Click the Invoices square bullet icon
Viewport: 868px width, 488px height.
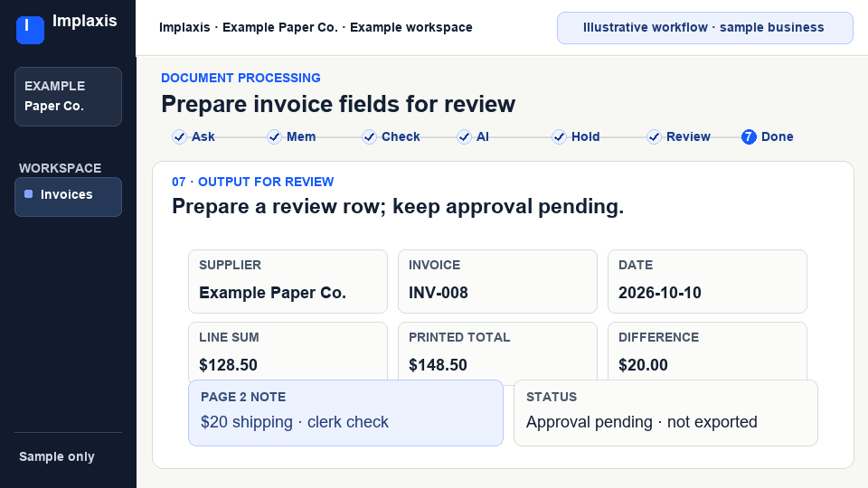[29, 194]
